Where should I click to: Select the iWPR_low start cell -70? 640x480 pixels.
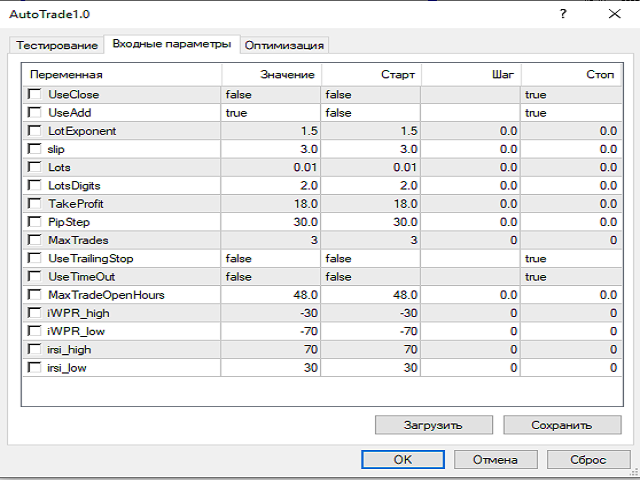pos(371,331)
